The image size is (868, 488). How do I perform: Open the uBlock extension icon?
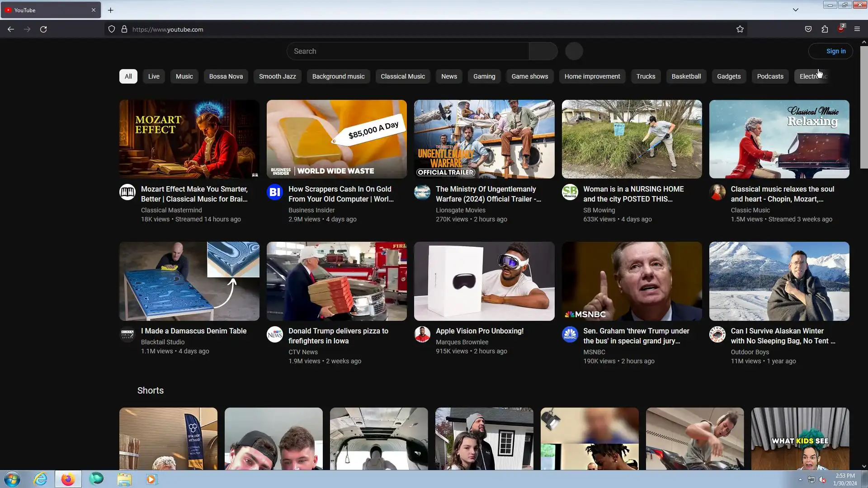click(840, 29)
